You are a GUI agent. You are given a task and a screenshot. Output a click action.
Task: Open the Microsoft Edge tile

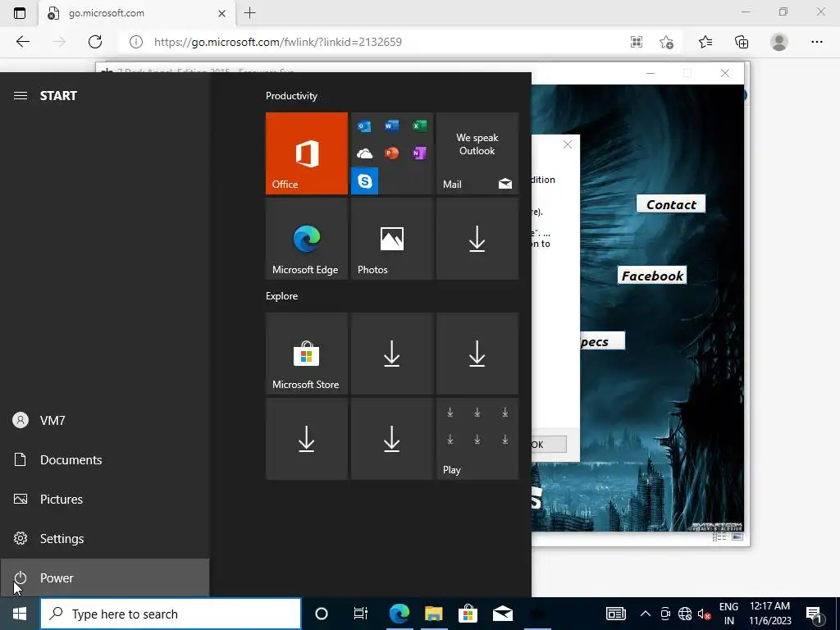(x=307, y=239)
